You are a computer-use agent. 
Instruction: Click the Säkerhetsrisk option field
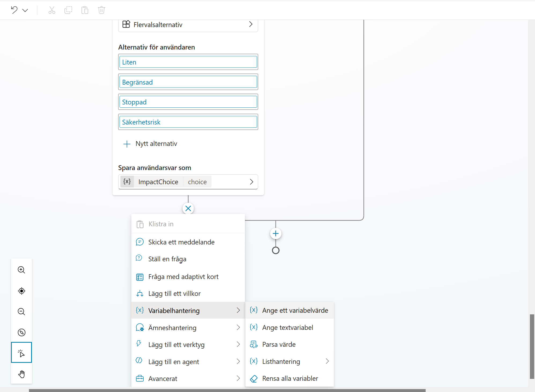188,122
